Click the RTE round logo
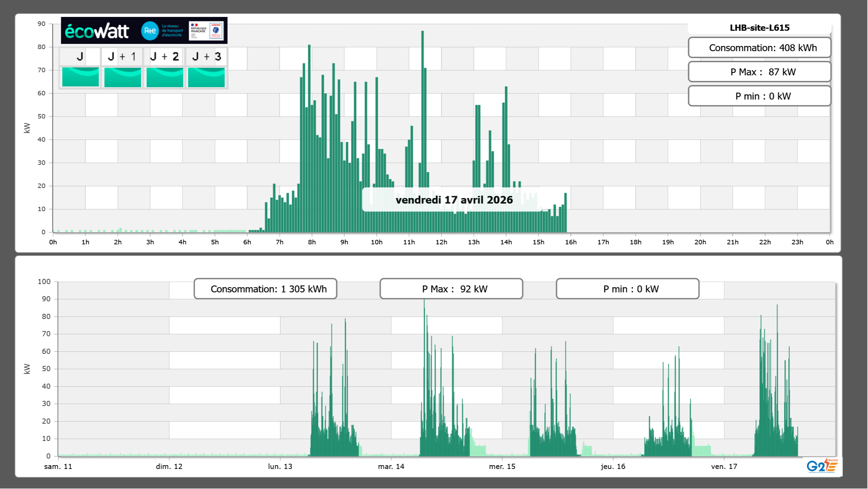Image resolution: width=868 pixels, height=489 pixels. (150, 31)
